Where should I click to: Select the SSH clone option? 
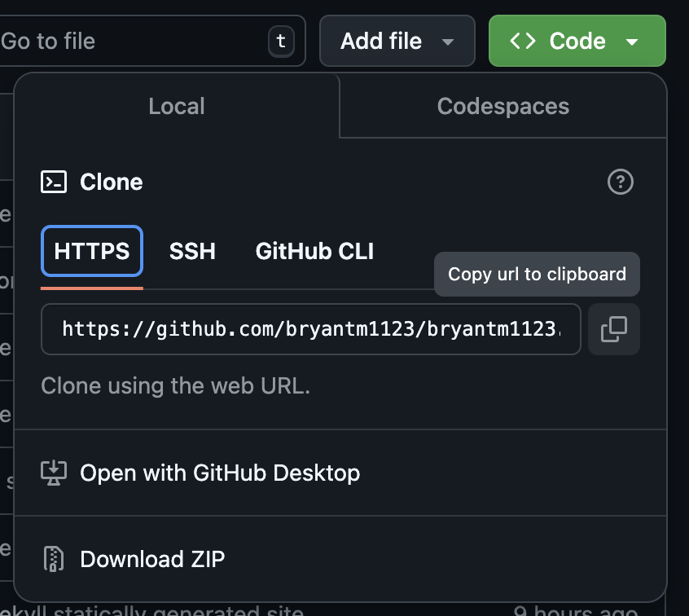coord(192,251)
